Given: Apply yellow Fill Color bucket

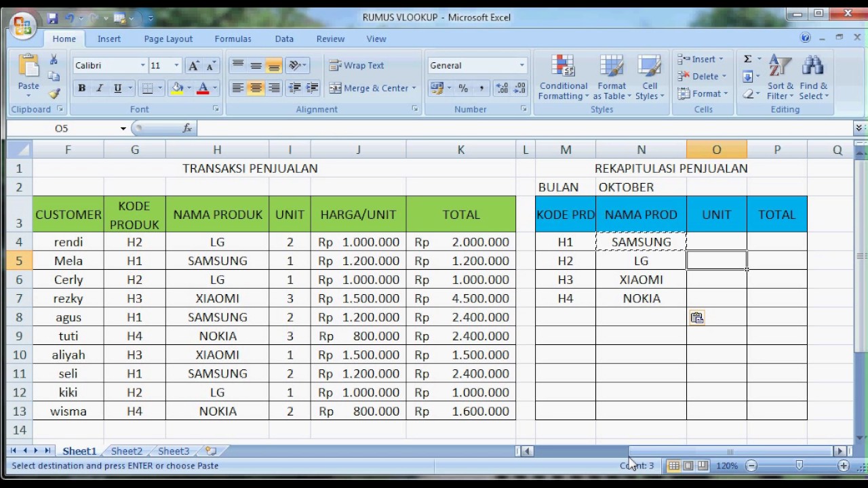Looking at the screenshot, I should coord(178,88).
